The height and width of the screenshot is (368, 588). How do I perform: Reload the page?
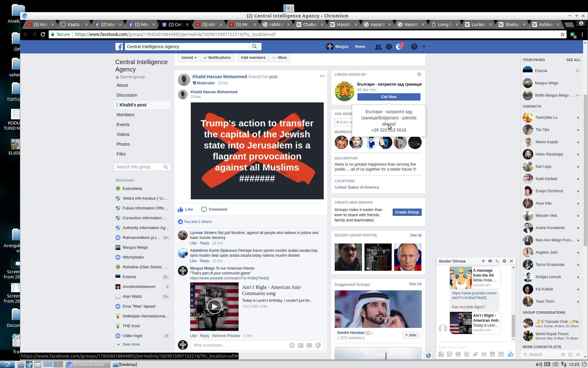click(x=43, y=34)
